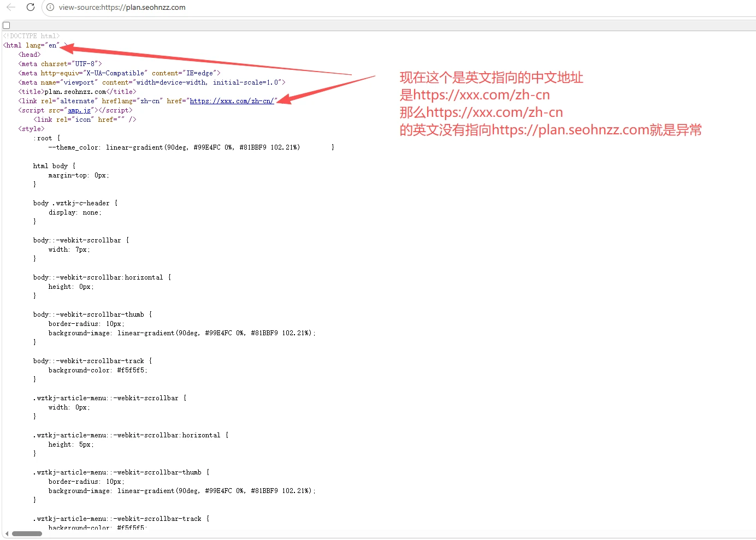756x540 pixels.
Task: Click the .wztkj-article-menu::-webkit-scrollbar:horizontal selector
Action: tap(131, 435)
